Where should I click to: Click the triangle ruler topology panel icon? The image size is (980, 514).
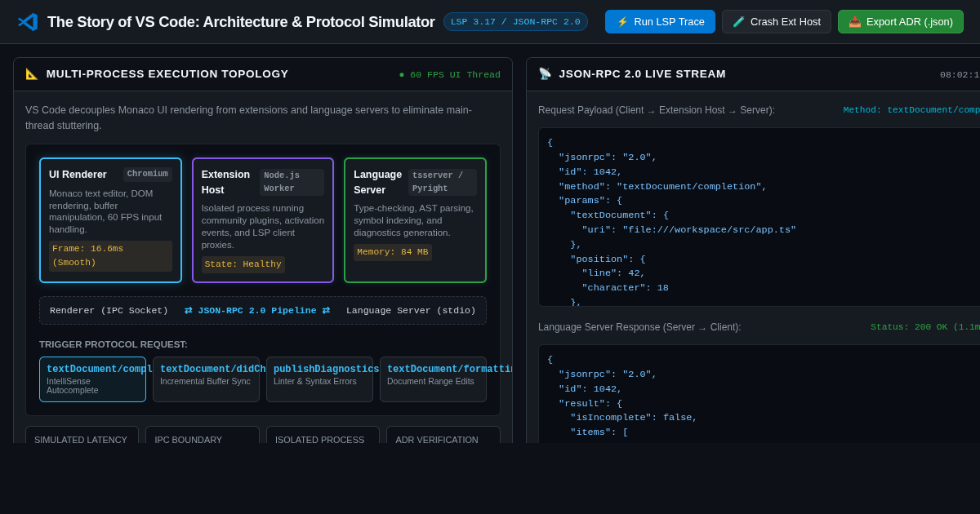tap(32, 74)
